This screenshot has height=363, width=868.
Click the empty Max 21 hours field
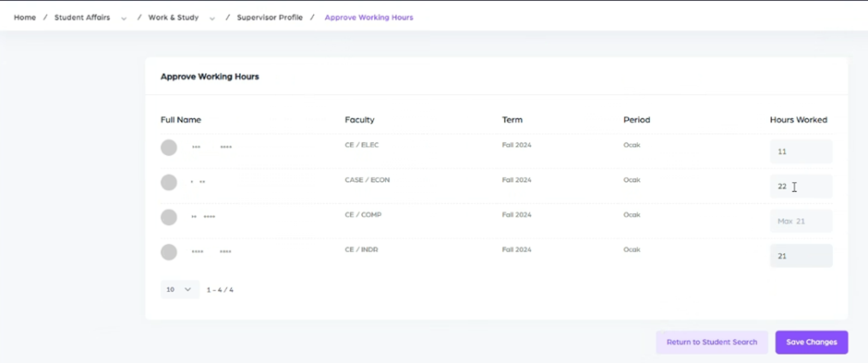(x=801, y=221)
